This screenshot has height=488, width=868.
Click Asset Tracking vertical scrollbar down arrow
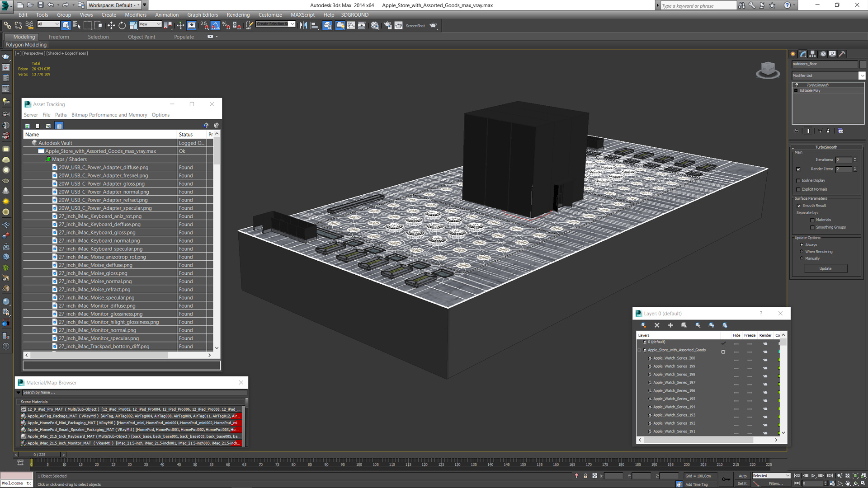(x=217, y=348)
